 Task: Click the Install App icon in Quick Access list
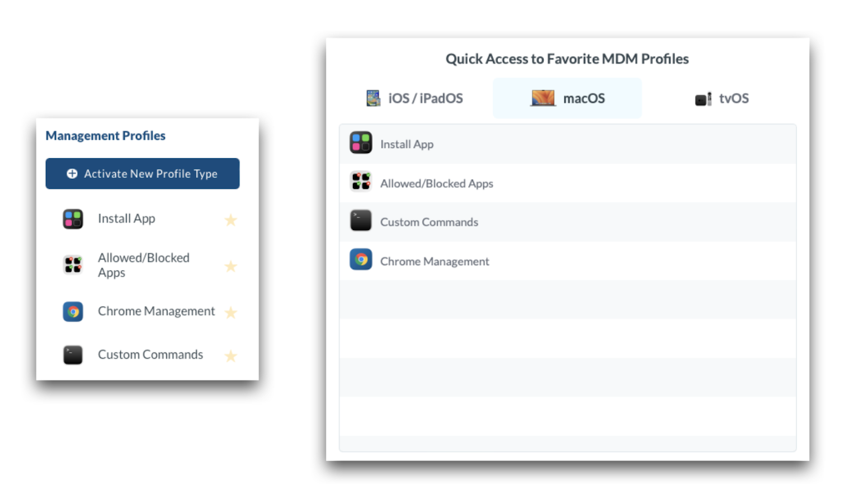point(361,143)
